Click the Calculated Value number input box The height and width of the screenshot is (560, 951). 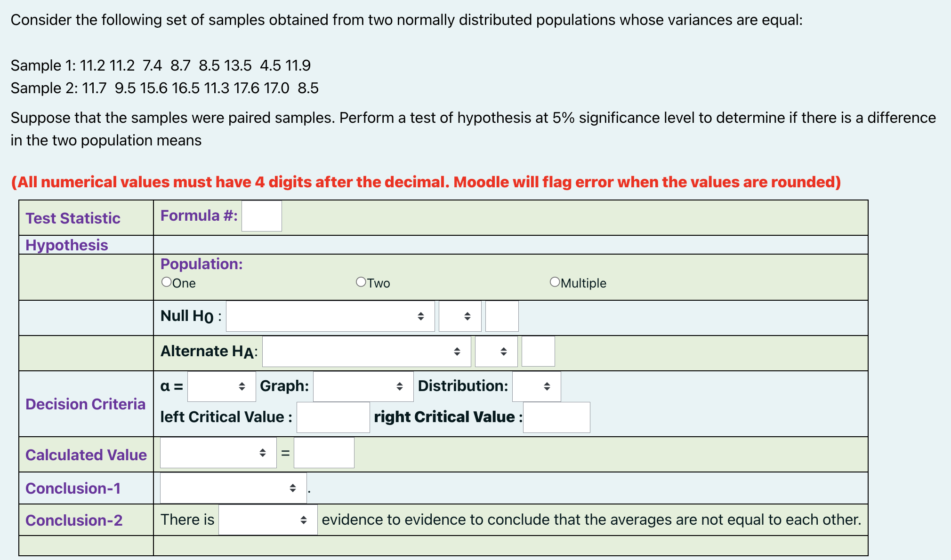coord(324,453)
